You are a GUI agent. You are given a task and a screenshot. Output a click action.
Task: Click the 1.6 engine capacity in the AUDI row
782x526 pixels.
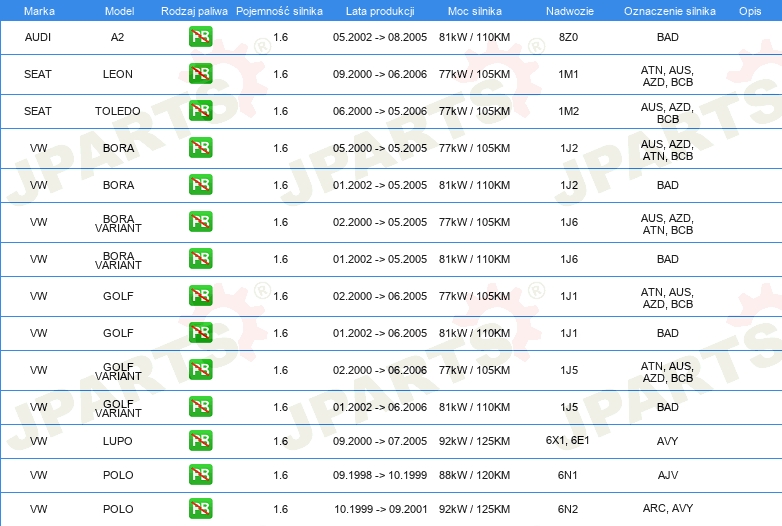tap(281, 37)
